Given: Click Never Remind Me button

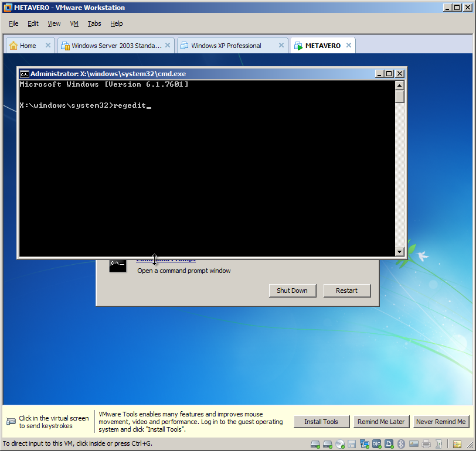Looking at the screenshot, I should point(441,422).
